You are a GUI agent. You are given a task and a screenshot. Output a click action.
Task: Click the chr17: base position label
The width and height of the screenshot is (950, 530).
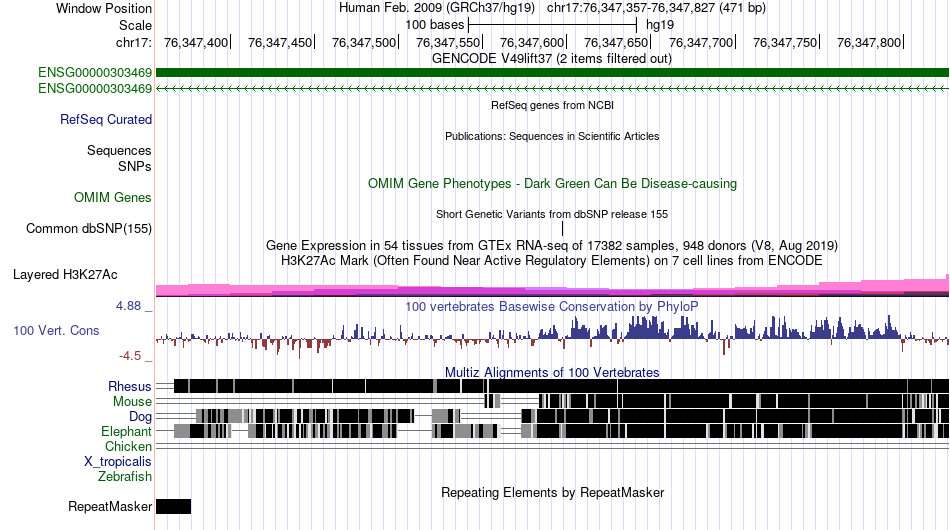pos(133,42)
